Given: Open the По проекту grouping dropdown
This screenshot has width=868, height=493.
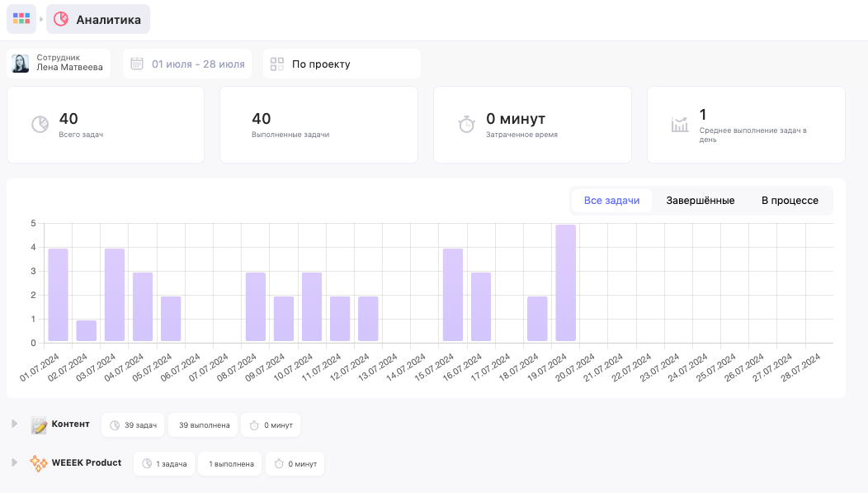Looking at the screenshot, I should 342,64.
